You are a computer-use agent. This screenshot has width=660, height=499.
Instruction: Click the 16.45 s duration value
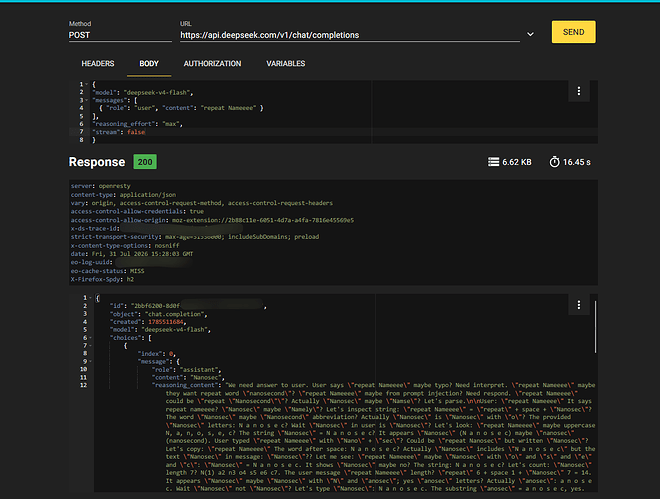pos(577,162)
